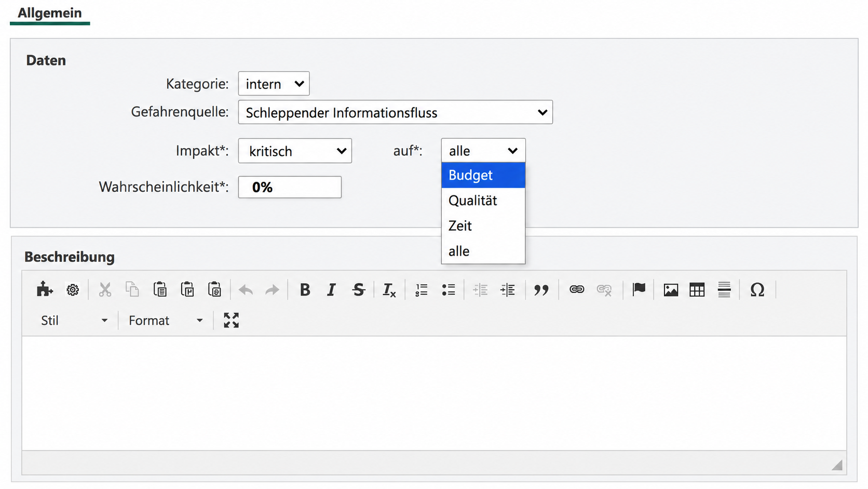Click the plugin puzzle-piece icon

point(45,289)
